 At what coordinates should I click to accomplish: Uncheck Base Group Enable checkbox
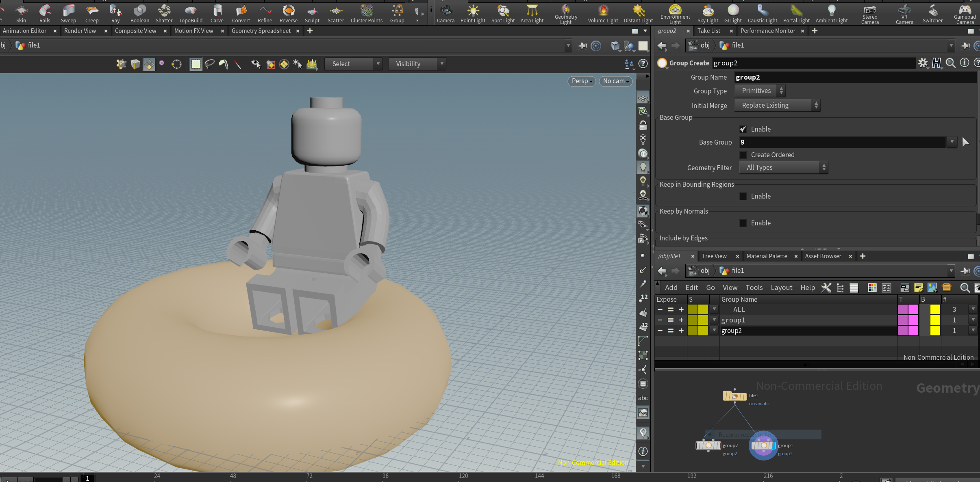(x=743, y=129)
